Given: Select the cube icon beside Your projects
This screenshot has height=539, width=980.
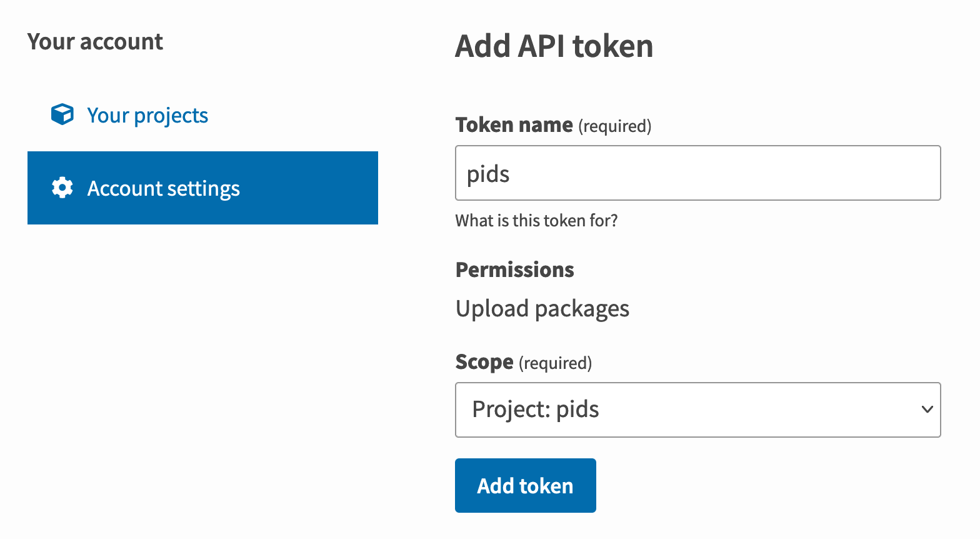Looking at the screenshot, I should (x=62, y=114).
